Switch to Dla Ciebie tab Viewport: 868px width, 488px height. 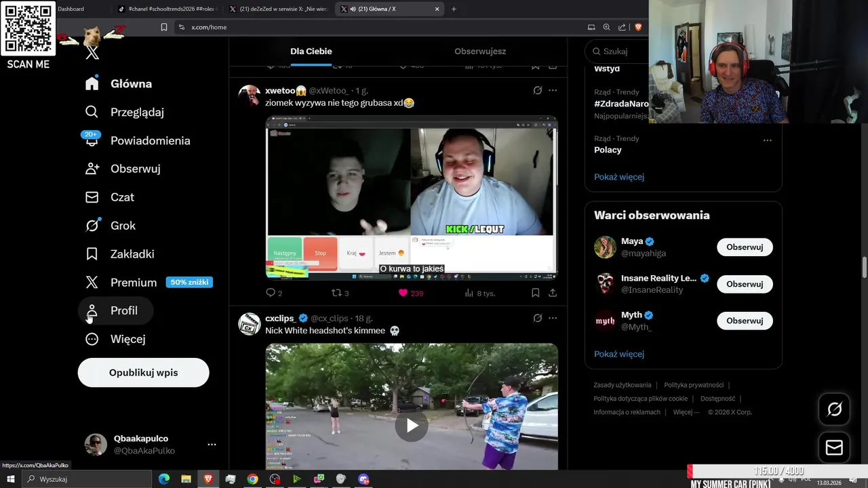311,52
